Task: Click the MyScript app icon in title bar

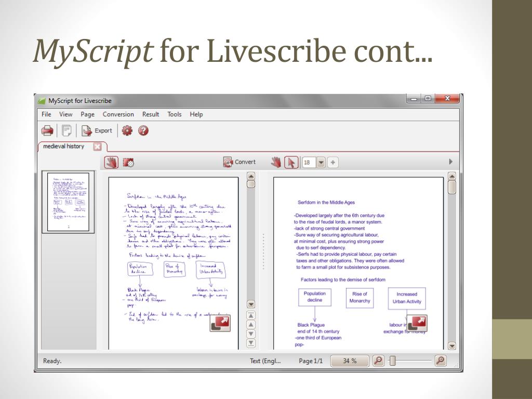Action: [42, 101]
